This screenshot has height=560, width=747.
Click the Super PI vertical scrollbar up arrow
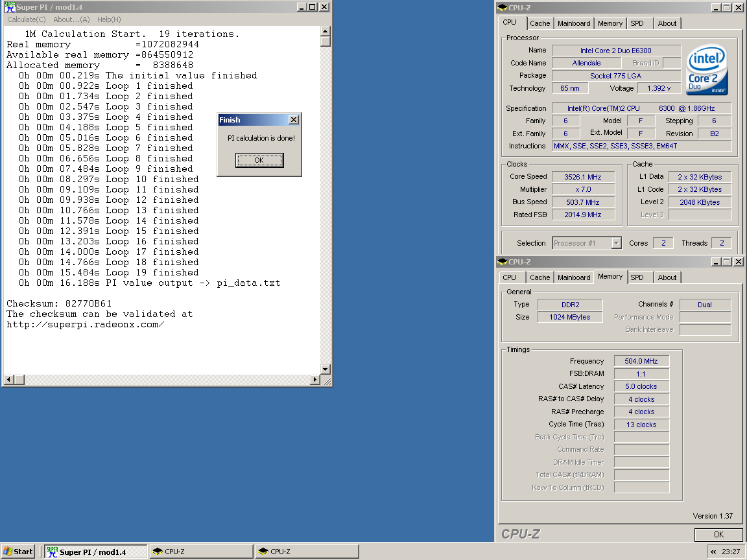(x=326, y=31)
